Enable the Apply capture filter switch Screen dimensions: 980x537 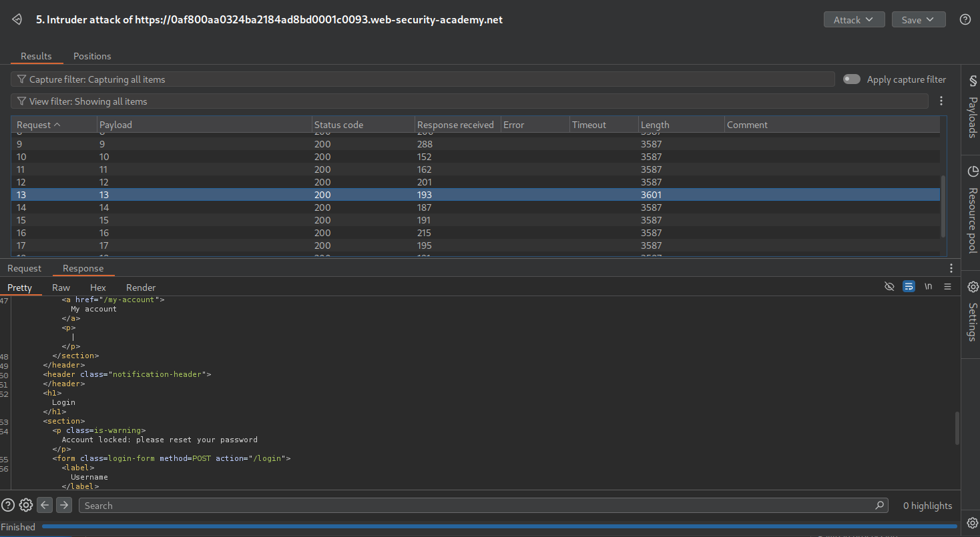pos(851,79)
